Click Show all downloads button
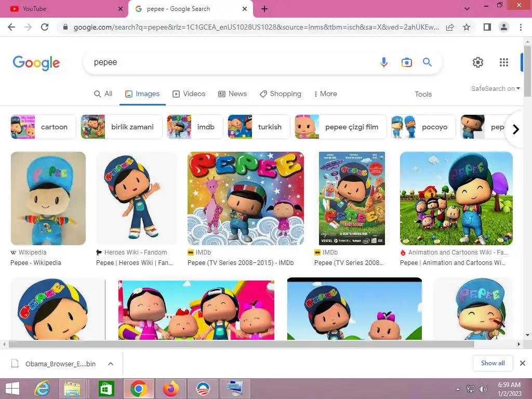Viewport: 532px width, 399px height. point(493,363)
